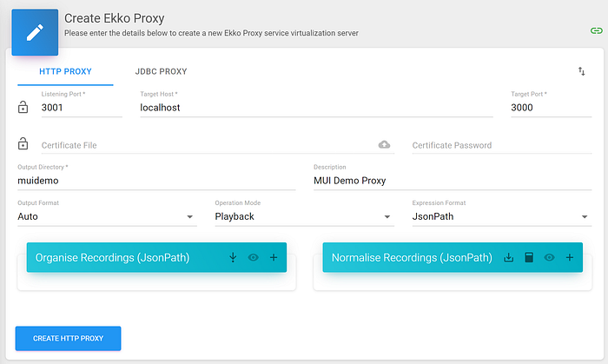Toggle the padlock beside Certificate File
This screenshot has width=608, height=364.
click(23, 143)
